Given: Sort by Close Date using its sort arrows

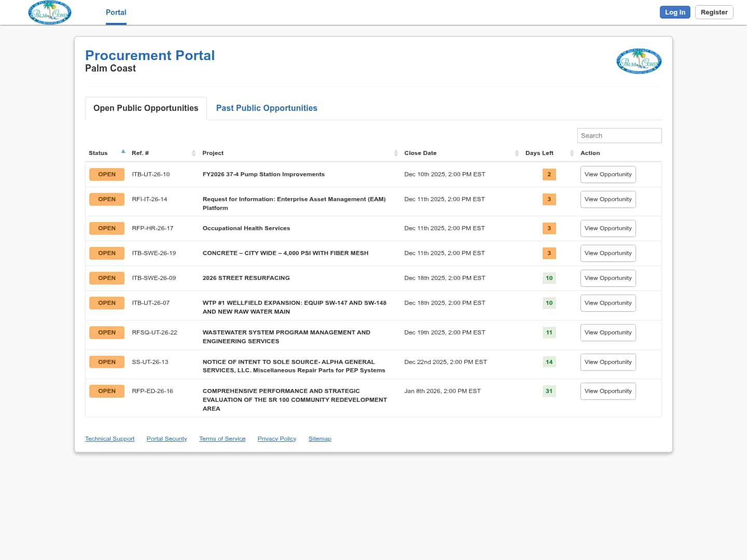Looking at the screenshot, I should [517, 153].
